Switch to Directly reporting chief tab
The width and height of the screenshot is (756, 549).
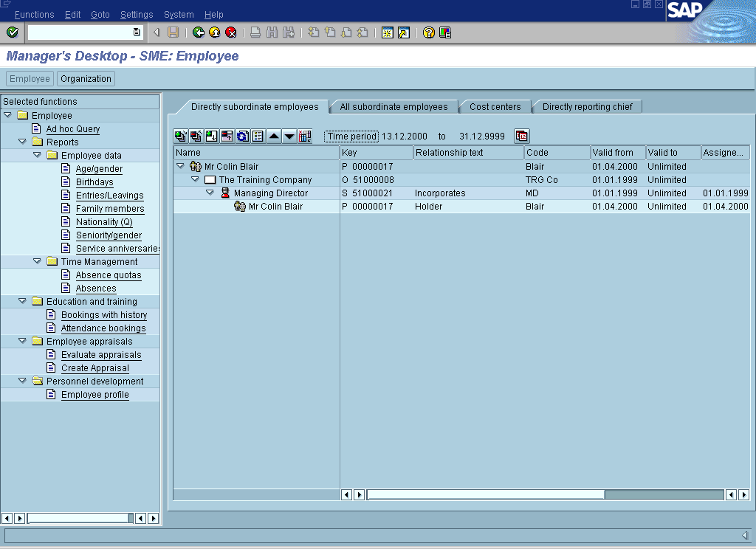(x=587, y=107)
